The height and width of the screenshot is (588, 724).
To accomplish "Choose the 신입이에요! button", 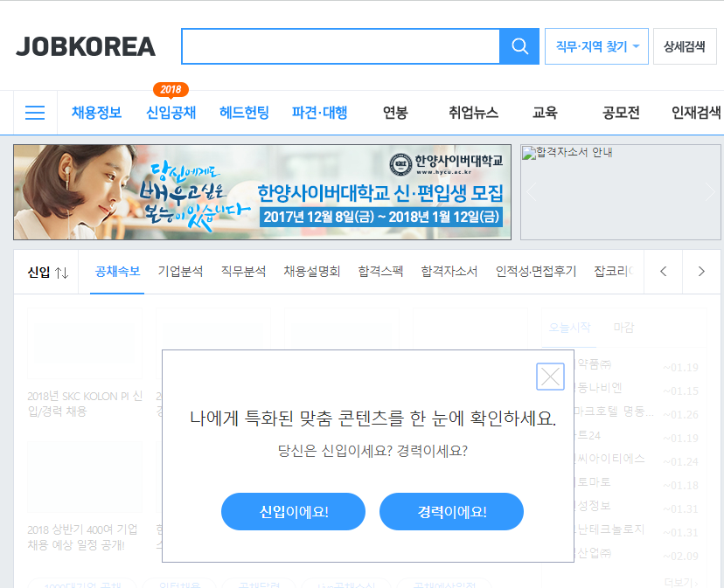I will (x=293, y=512).
